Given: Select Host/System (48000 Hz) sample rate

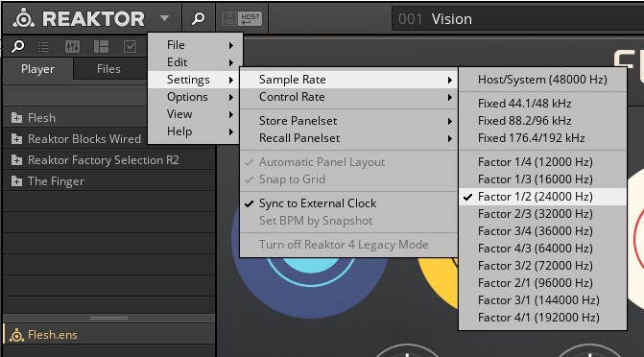Looking at the screenshot, I should [x=542, y=80].
